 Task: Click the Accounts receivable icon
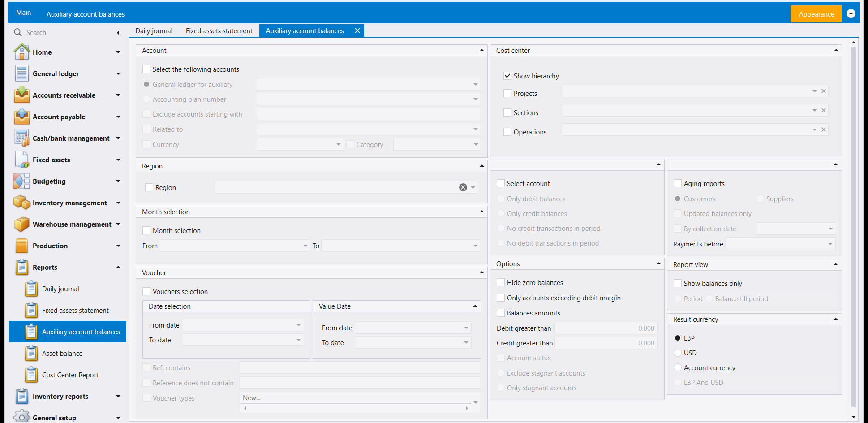pos(21,95)
